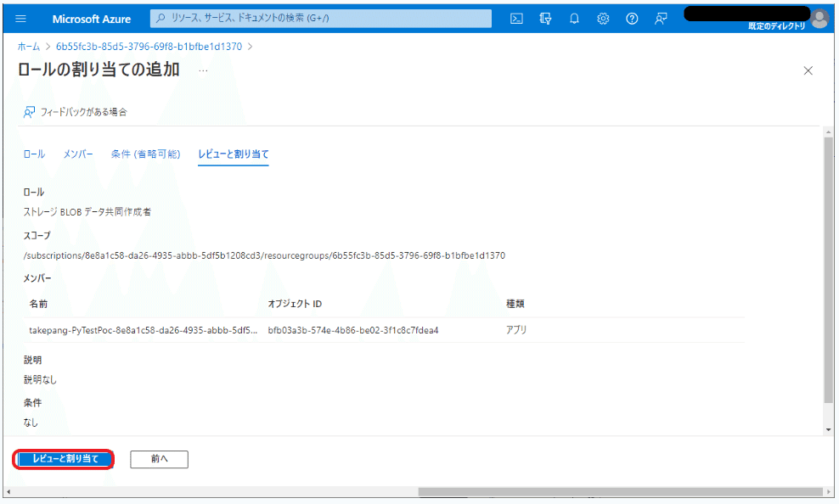The height and width of the screenshot is (504, 839).
Task: Click the search magnifier icon
Action: pyautogui.click(x=160, y=18)
